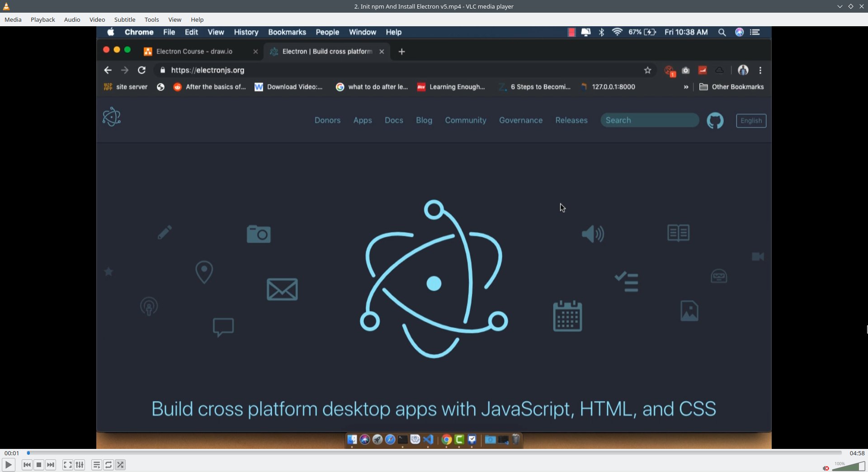Open Governance link on Electron site
This screenshot has height=472, width=868.
pyautogui.click(x=521, y=120)
